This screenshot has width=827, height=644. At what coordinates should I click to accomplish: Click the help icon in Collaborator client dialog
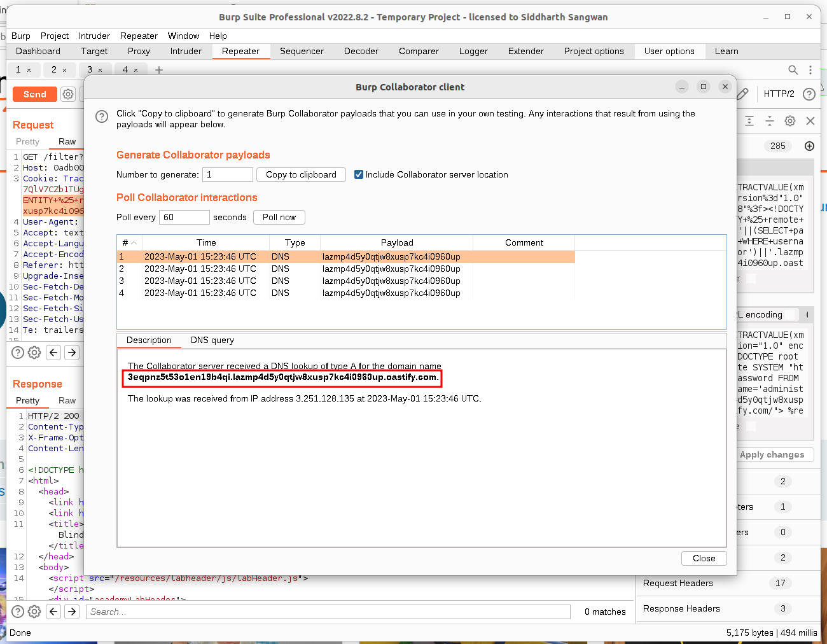pyautogui.click(x=102, y=116)
